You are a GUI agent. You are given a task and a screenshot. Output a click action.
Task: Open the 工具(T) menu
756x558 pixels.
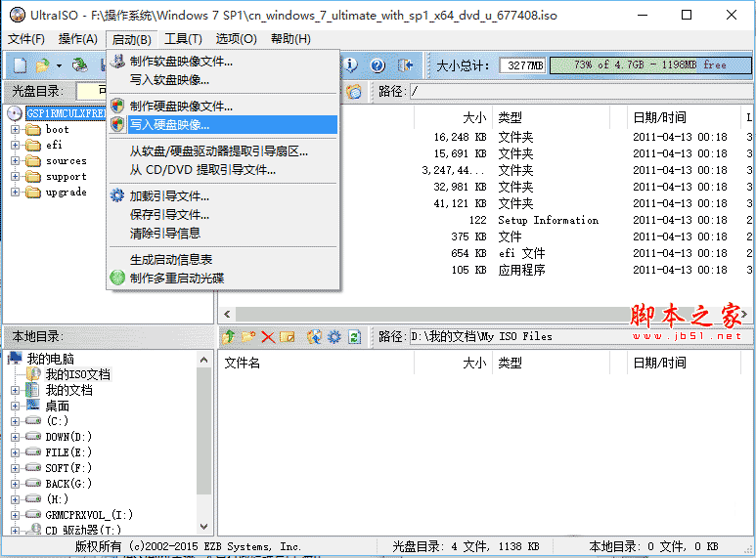coord(183,39)
